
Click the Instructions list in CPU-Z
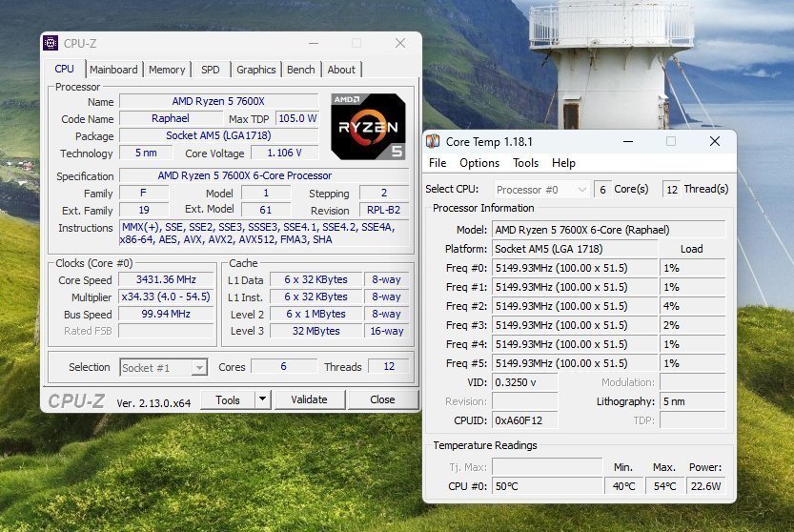[264, 234]
